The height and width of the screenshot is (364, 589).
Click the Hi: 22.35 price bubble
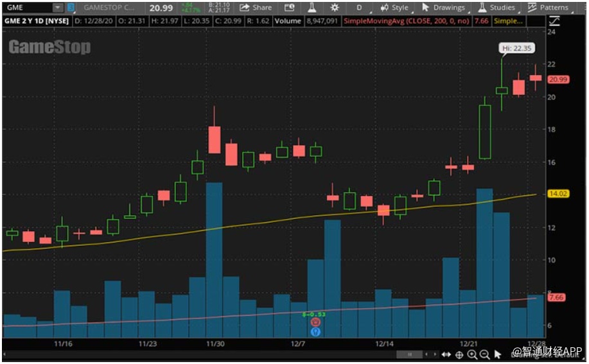517,48
